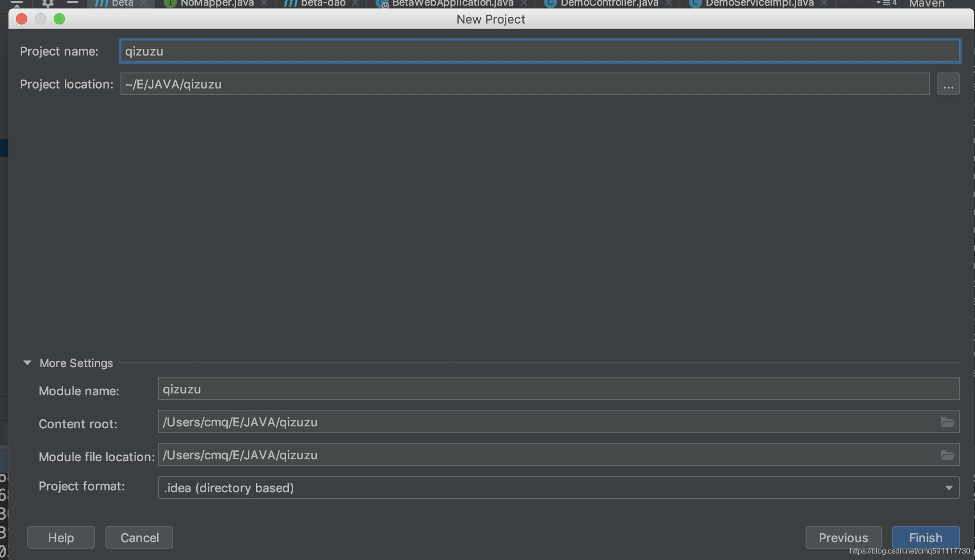Viewport: 975px width, 560px height.
Task: Click into the Module name field
Action: tap(558, 389)
